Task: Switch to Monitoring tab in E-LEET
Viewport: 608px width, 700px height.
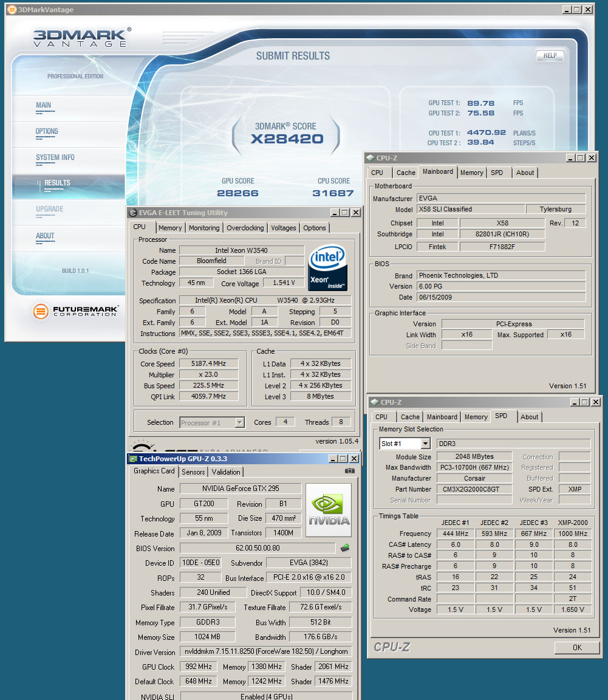Action: (204, 228)
